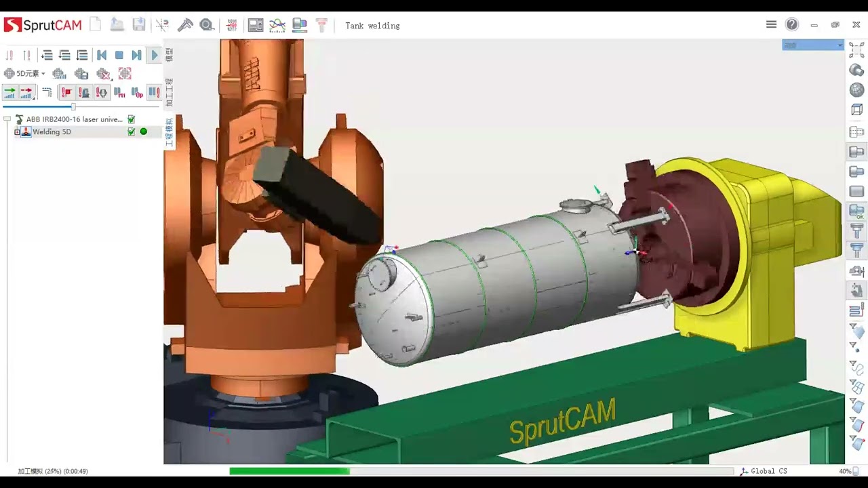Delete simulated workpiece with red X
This screenshot has width=868, height=488.
(x=103, y=73)
